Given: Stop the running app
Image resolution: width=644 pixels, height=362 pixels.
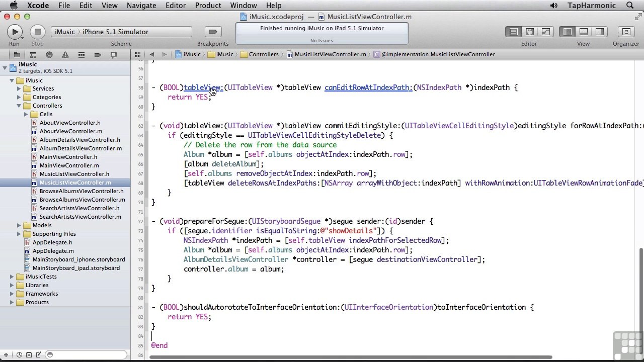Looking at the screenshot, I should click(37, 32).
